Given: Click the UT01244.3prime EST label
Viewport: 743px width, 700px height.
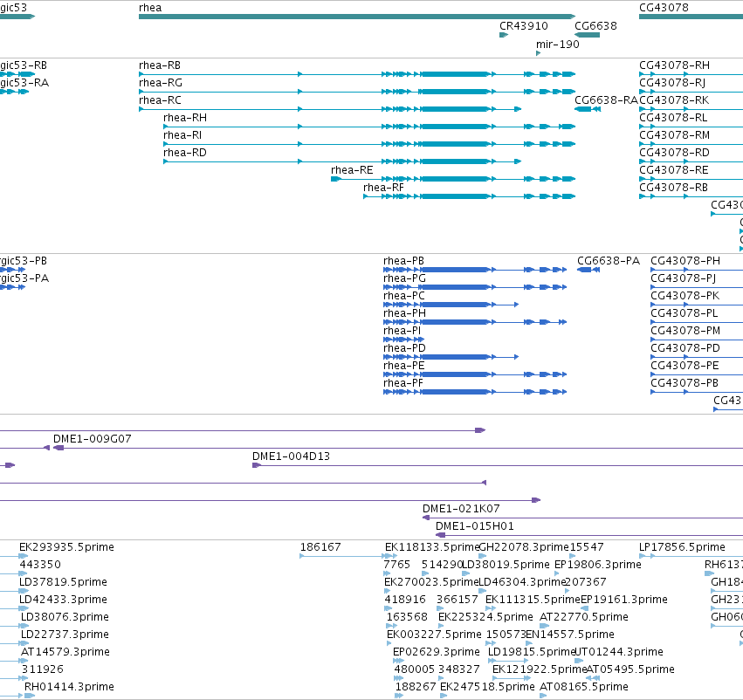Looking at the screenshot, I should 619,653.
